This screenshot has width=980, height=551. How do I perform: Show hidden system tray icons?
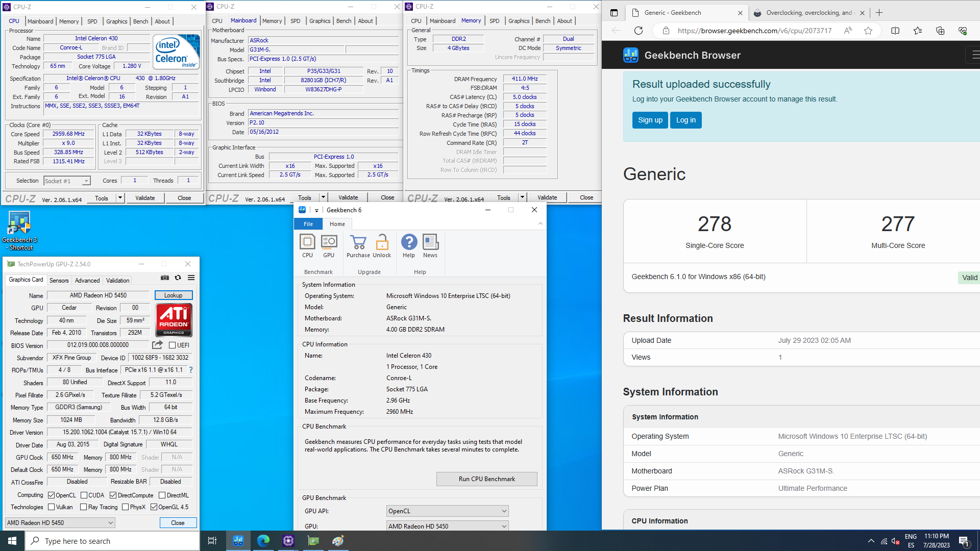tap(871, 541)
